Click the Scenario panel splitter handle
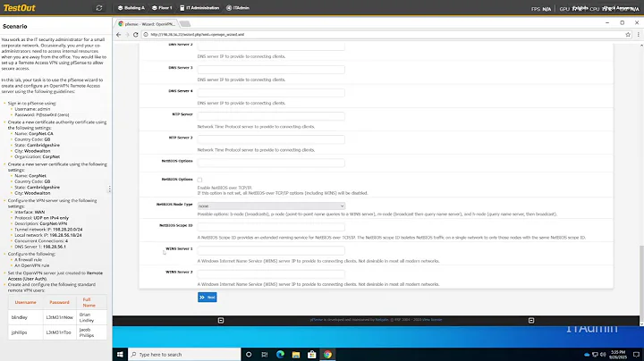Image resolution: width=644 pixels, height=361 pixels. point(109,189)
